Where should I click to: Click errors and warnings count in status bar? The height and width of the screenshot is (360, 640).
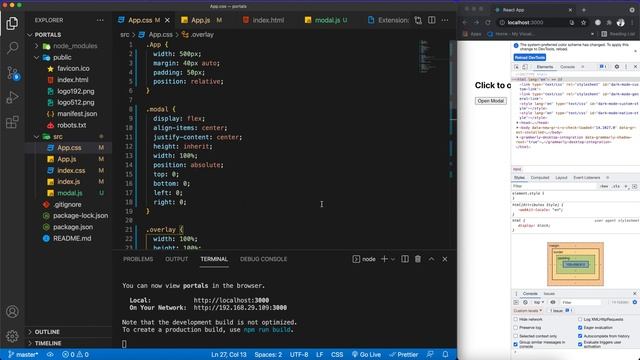(76, 354)
